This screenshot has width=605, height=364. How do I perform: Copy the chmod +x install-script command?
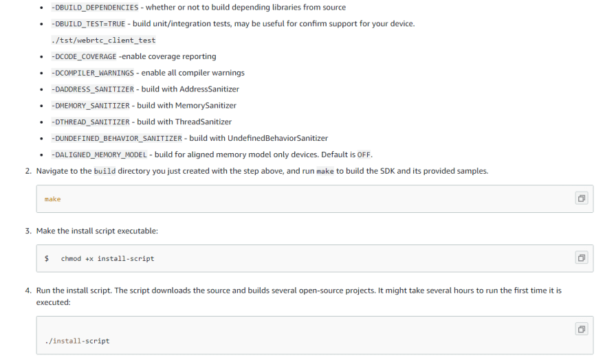click(582, 258)
